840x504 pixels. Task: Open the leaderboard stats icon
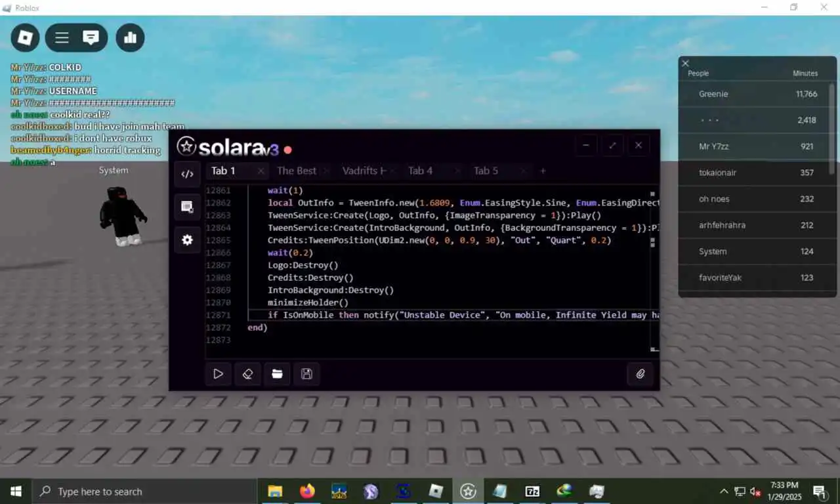130,37
